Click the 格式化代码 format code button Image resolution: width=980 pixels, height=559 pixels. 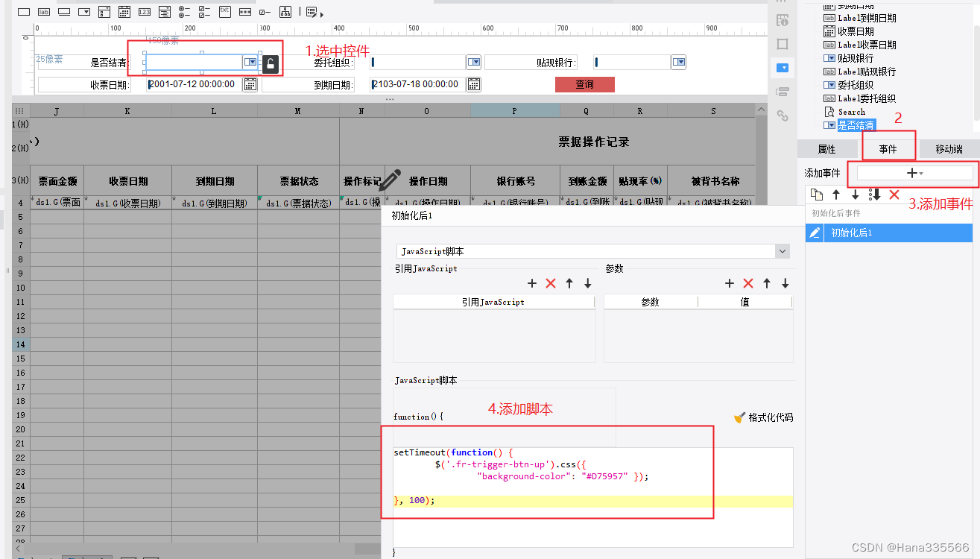pyautogui.click(x=764, y=417)
